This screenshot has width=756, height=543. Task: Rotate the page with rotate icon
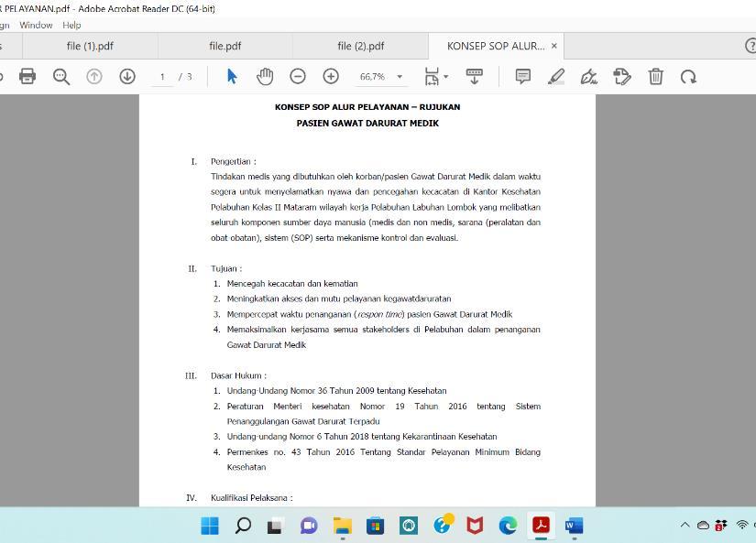click(x=688, y=77)
